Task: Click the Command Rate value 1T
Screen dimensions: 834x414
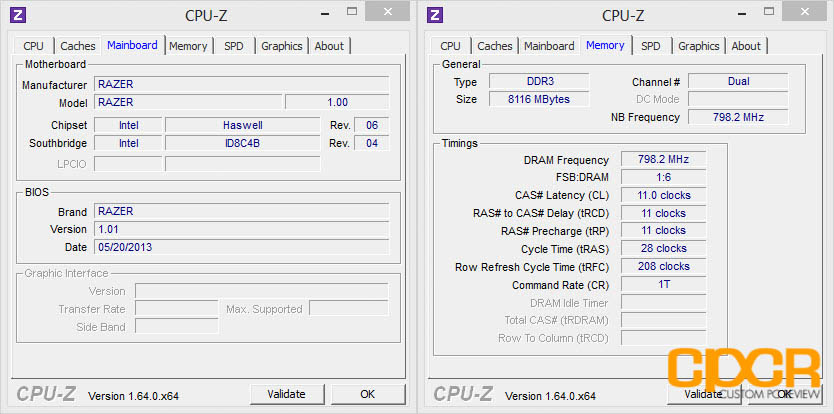Action: pos(663,285)
